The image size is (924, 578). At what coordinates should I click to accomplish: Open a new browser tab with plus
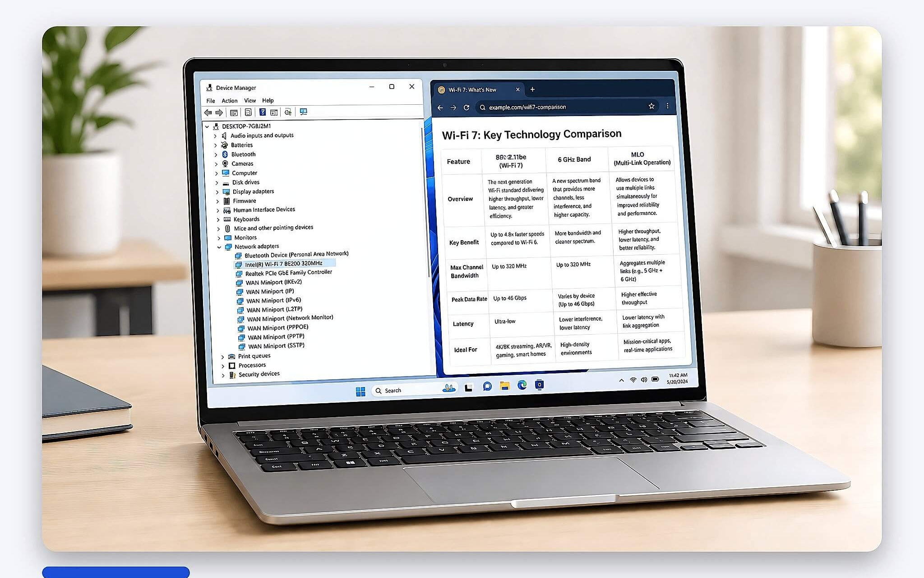tap(532, 89)
